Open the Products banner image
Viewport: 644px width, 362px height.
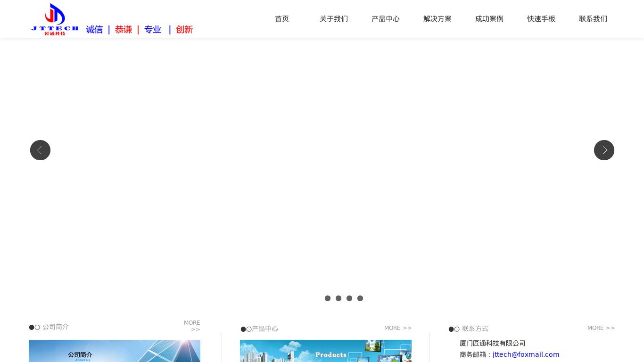tap(326, 351)
